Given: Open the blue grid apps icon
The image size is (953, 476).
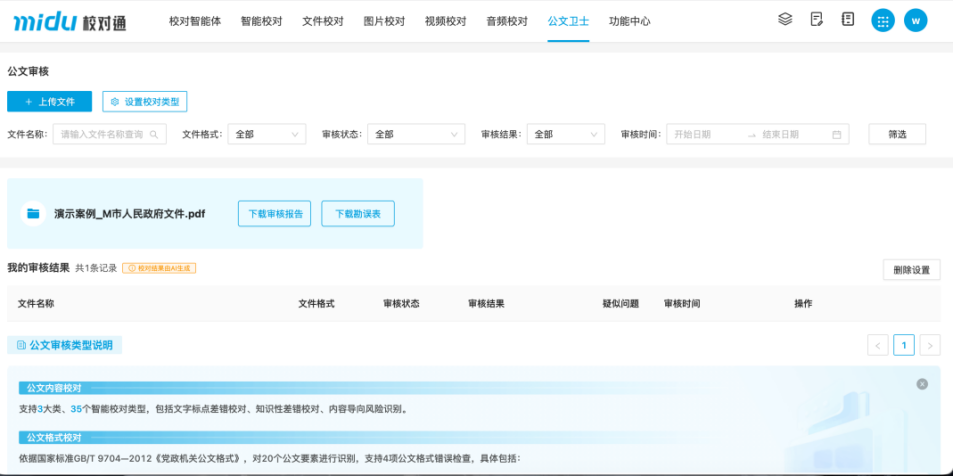Looking at the screenshot, I should pyautogui.click(x=882, y=20).
